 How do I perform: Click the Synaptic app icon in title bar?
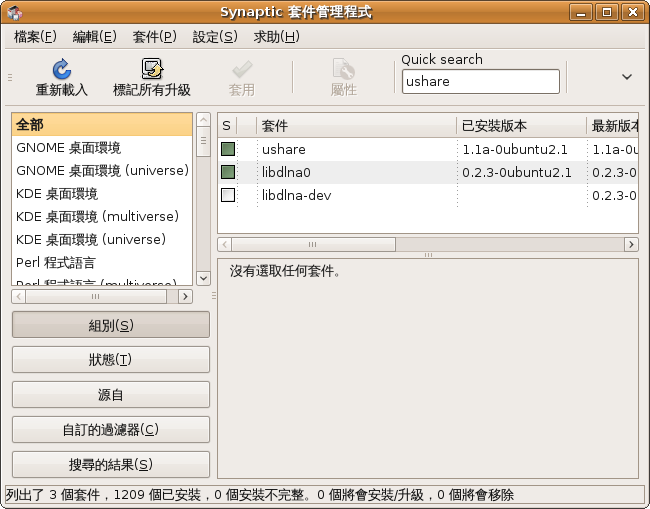coord(15,12)
